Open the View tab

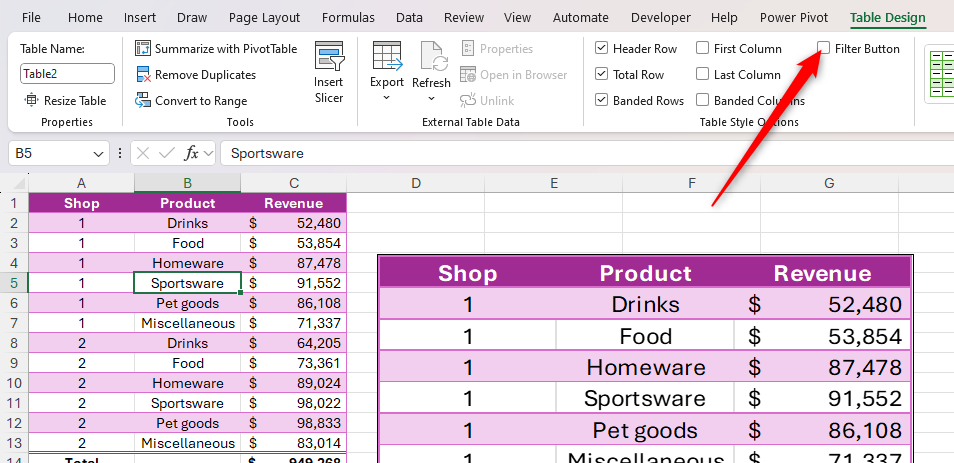[518, 18]
